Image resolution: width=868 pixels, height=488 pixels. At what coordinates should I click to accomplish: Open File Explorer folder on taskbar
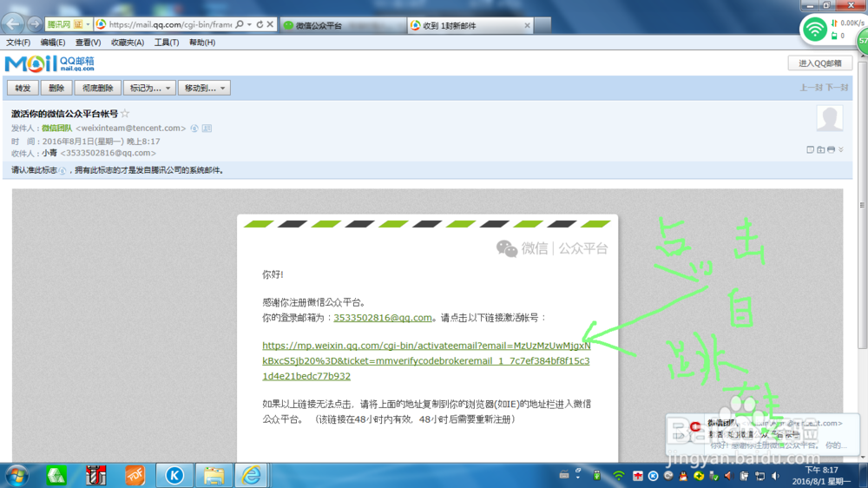tap(214, 475)
